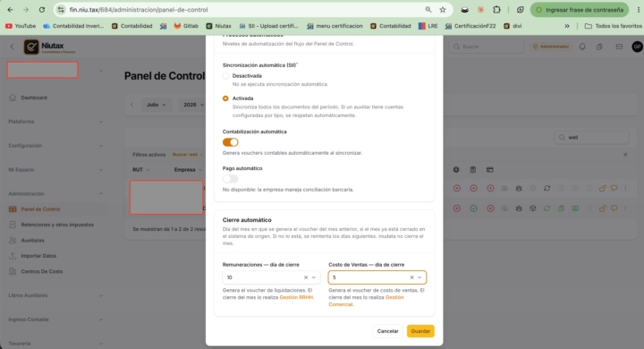The image size is (644, 349).
Task: Click the Guardar button
Action: (x=420, y=331)
